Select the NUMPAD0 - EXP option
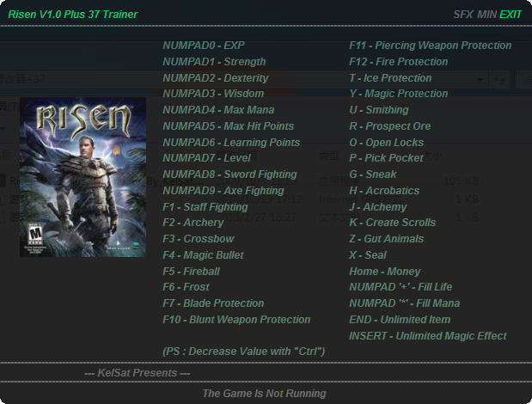The image size is (532, 404). point(204,46)
